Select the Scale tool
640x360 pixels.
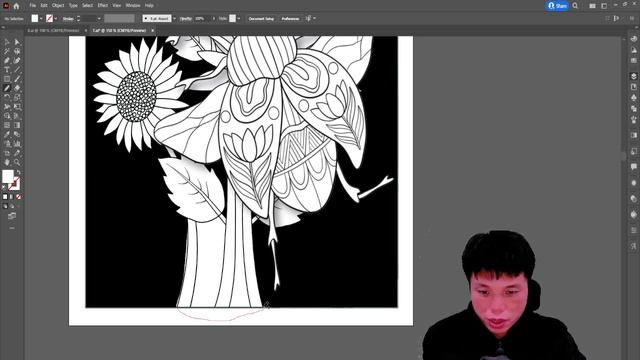[17, 98]
